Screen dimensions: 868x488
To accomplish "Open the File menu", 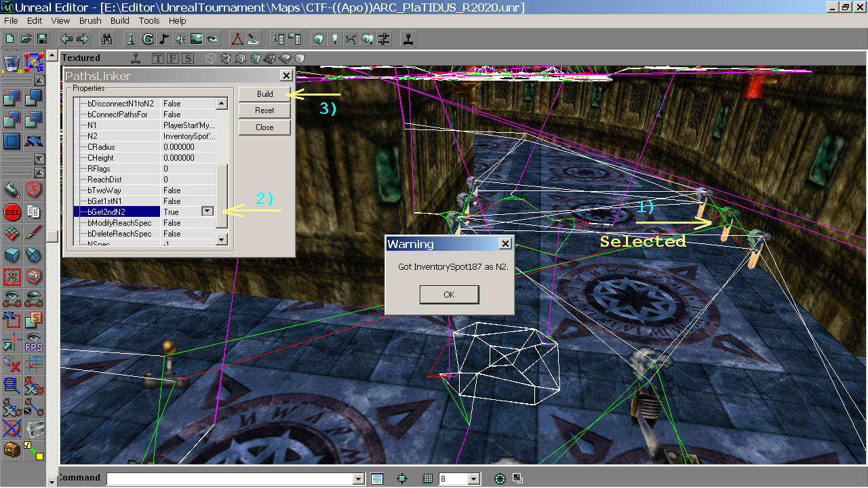I will [x=11, y=20].
